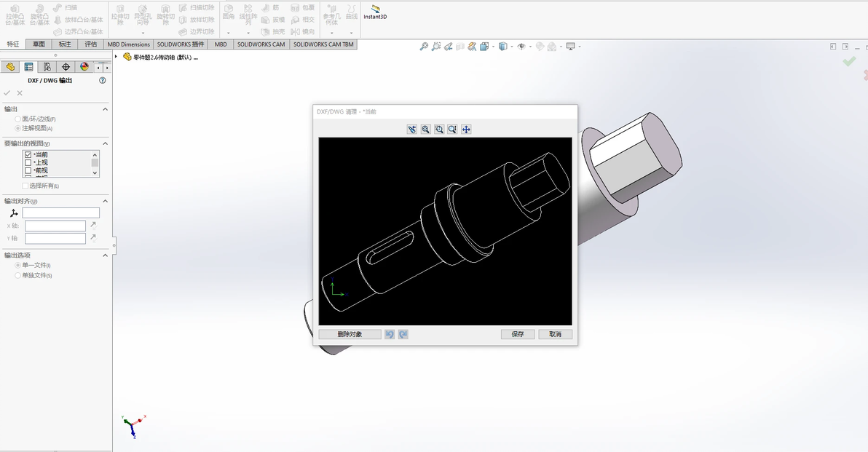868x452 pixels.
Task: Switch to the 特征 tab
Action: (12, 44)
